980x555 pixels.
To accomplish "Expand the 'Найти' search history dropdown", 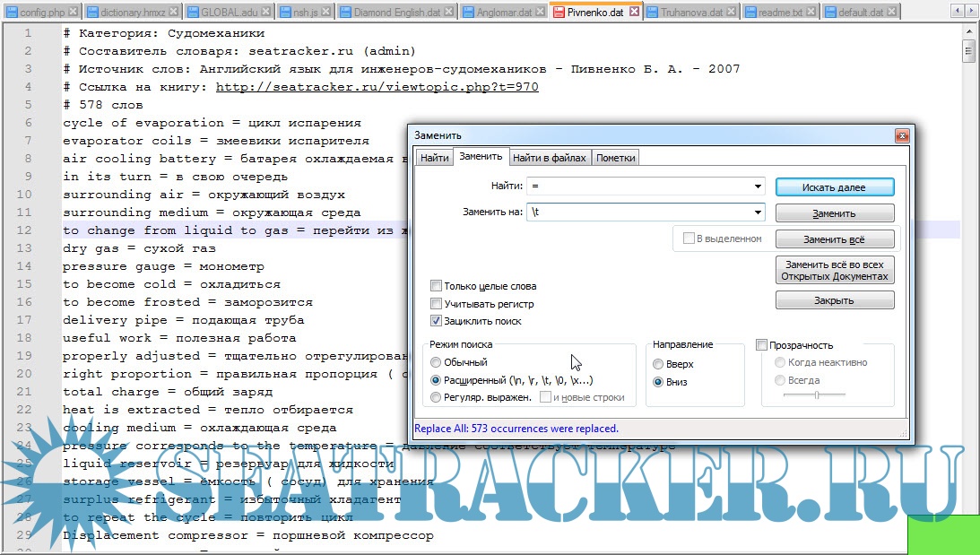I will (758, 186).
